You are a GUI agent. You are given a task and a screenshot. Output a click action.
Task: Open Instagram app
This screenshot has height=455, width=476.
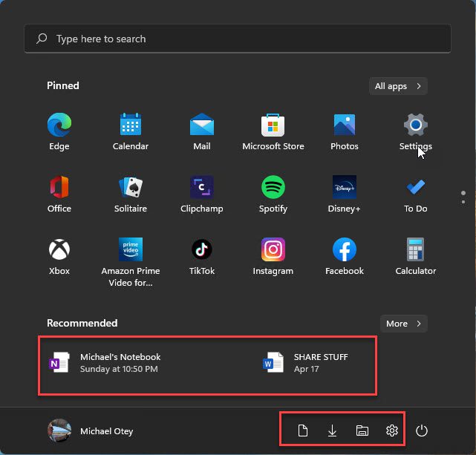coord(273,257)
